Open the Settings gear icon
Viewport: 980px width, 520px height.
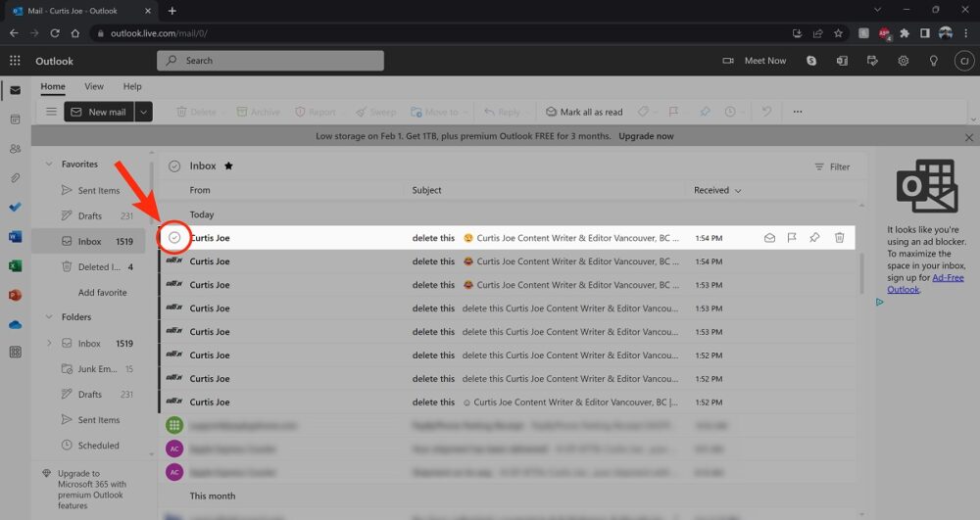904,61
